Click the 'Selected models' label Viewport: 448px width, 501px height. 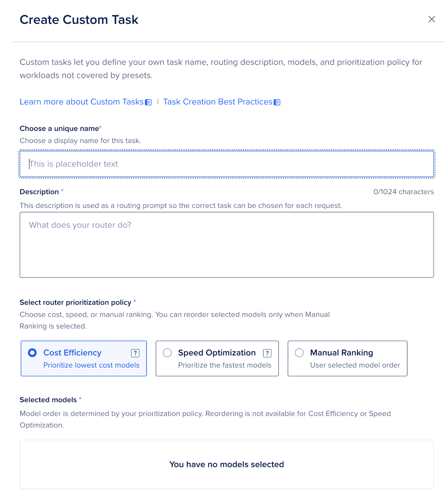[48, 400]
